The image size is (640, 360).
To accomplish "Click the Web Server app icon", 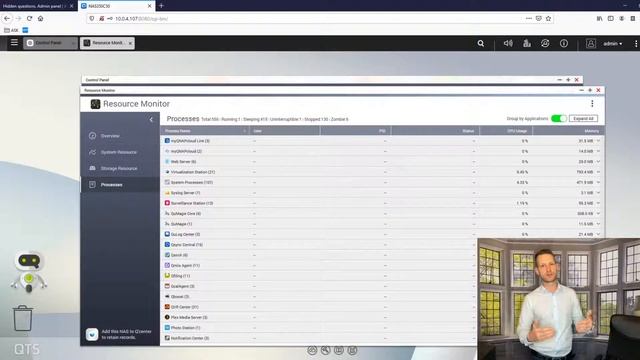I will pyautogui.click(x=167, y=161).
